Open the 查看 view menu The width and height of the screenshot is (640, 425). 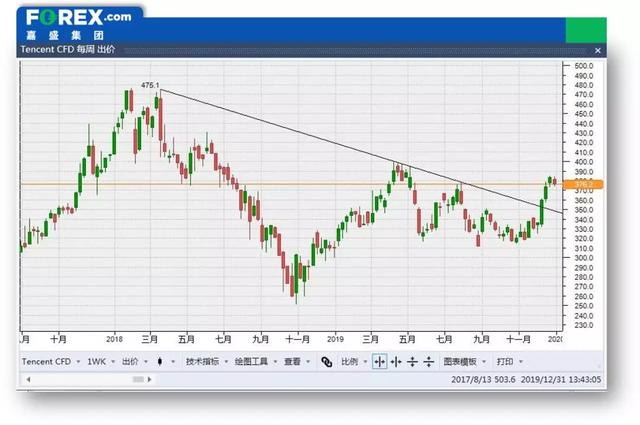(297, 362)
